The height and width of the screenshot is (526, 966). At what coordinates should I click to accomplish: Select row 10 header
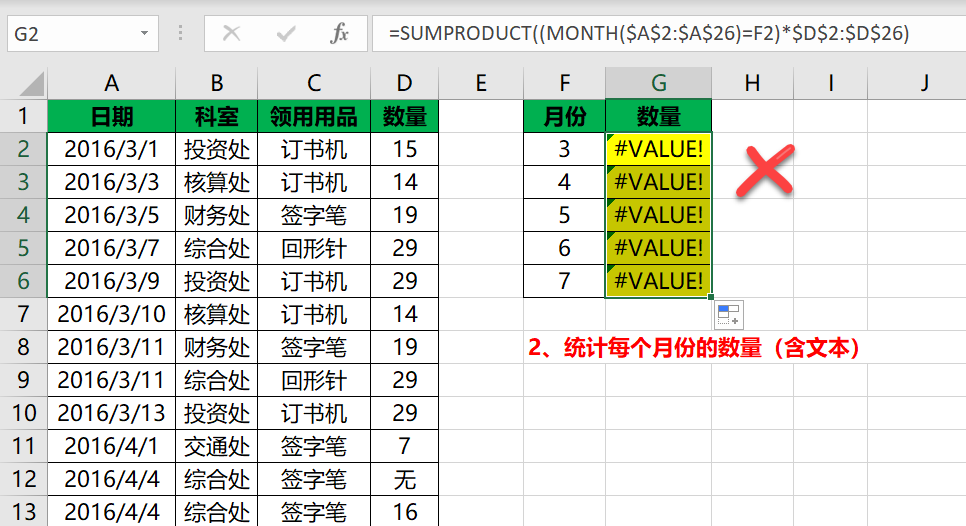pyautogui.click(x=23, y=413)
